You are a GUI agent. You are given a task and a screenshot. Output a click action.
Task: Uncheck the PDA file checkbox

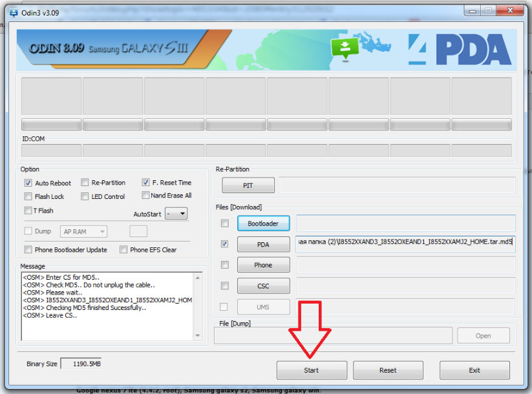pyautogui.click(x=224, y=244)
